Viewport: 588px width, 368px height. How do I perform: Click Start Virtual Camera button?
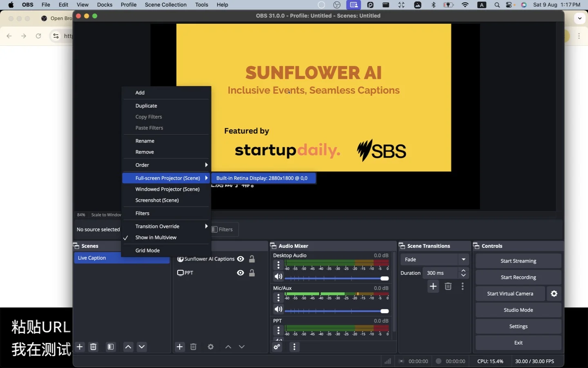coord(510,294)
